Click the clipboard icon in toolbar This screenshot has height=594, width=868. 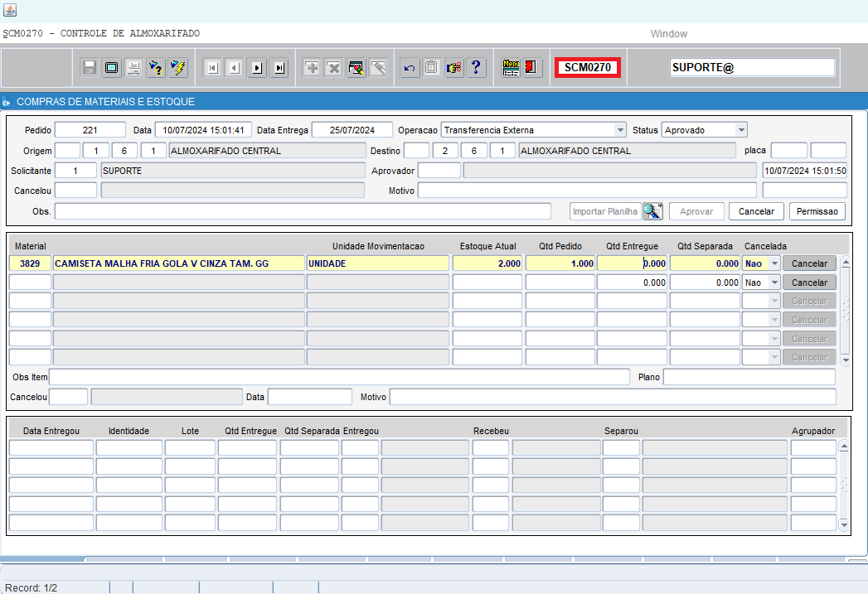pyautogui.click(x=432, y=67)
